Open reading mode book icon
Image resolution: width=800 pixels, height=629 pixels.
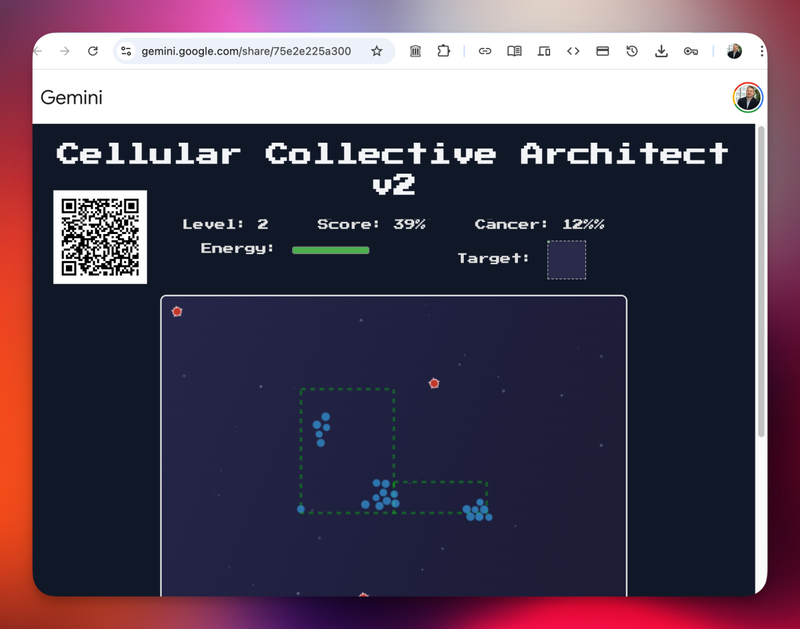pos(514,51)
